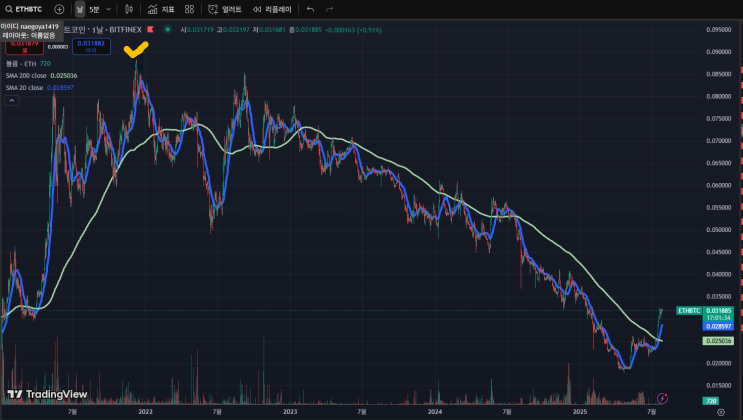743x420 pixels.
Task: Collapse the indicator legend chevron
Action: pyautogui.click(x=11, y=100)
